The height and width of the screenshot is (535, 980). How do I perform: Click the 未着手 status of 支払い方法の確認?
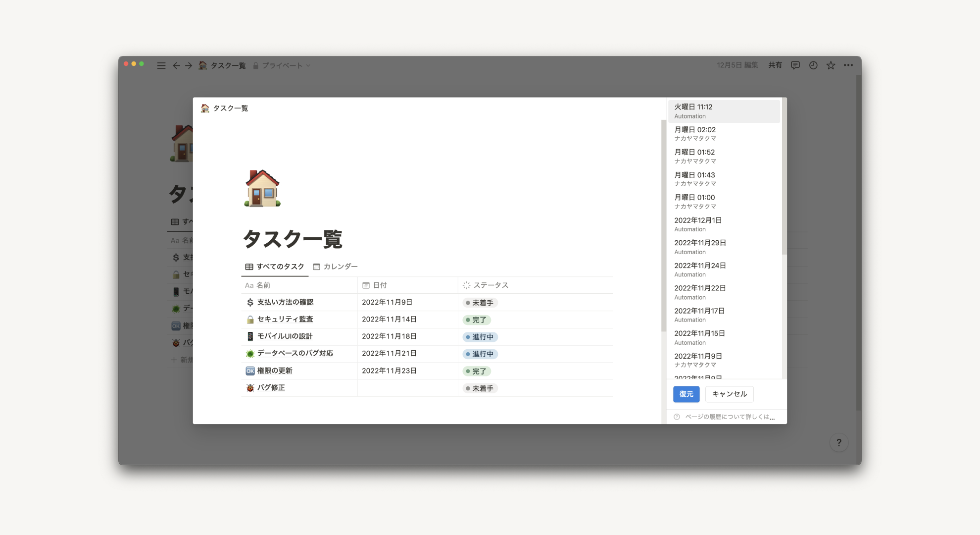pyautogui.click(x=479, y=303)
